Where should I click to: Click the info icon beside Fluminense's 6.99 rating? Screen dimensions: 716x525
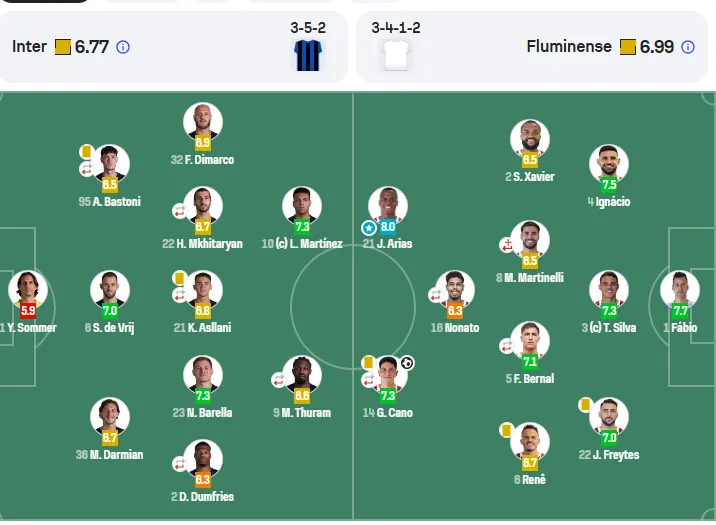[688, 47]
